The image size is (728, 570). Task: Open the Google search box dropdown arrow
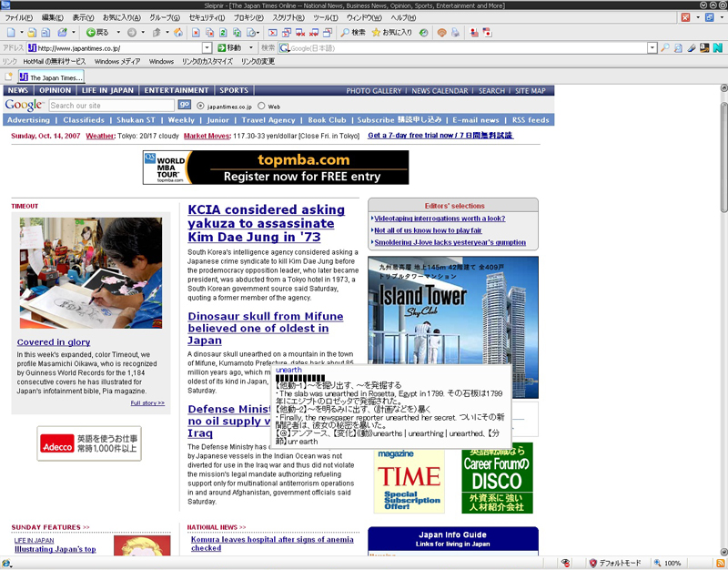[652, 48]
